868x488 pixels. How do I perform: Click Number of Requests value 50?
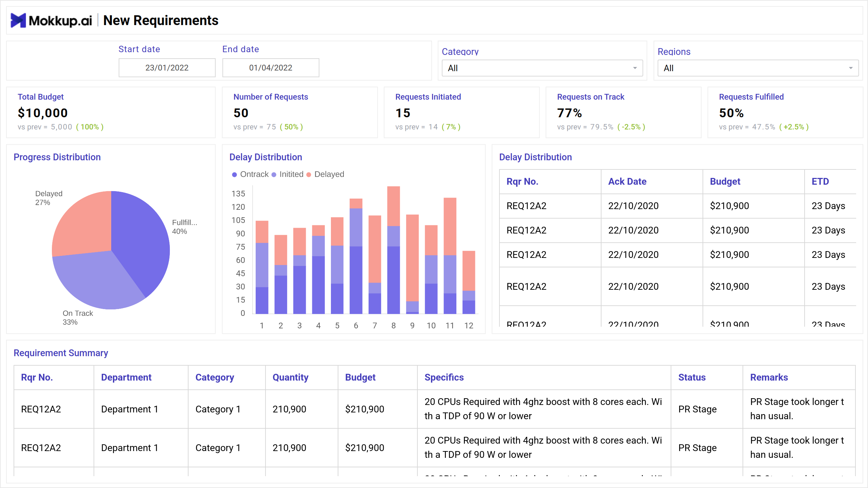241,113
